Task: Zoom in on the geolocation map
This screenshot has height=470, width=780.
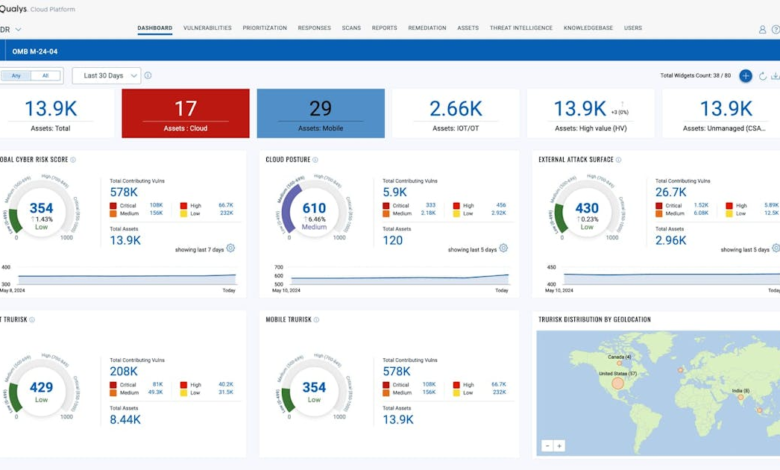Action: (x=559, y=446)
